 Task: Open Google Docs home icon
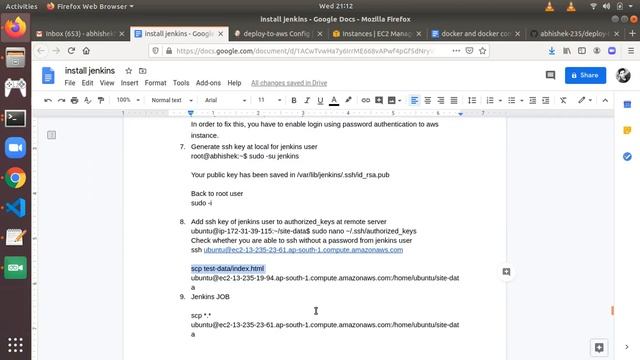coord(48,76)
